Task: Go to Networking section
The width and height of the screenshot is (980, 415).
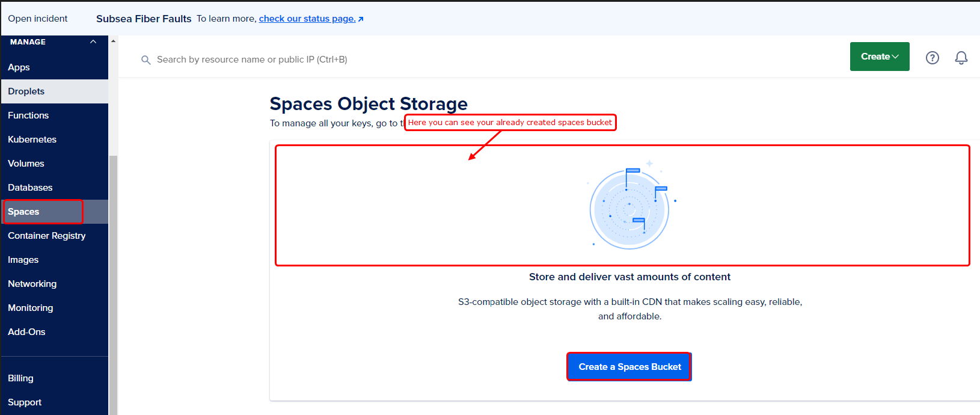Action: click(32, 284)
